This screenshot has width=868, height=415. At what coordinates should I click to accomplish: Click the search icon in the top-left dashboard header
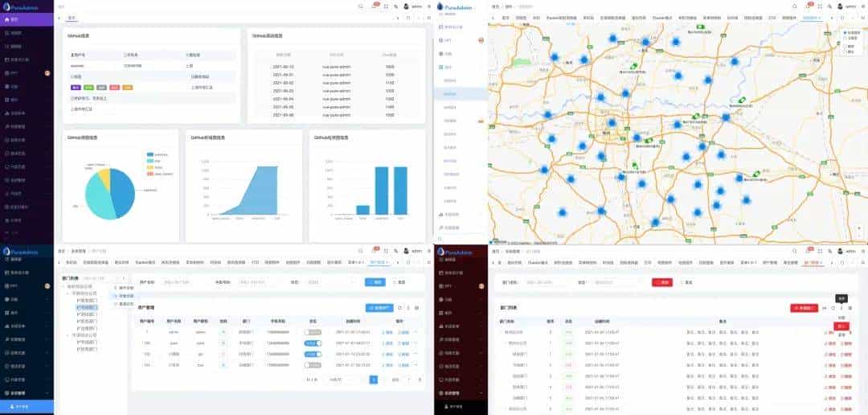pos(361,6)
